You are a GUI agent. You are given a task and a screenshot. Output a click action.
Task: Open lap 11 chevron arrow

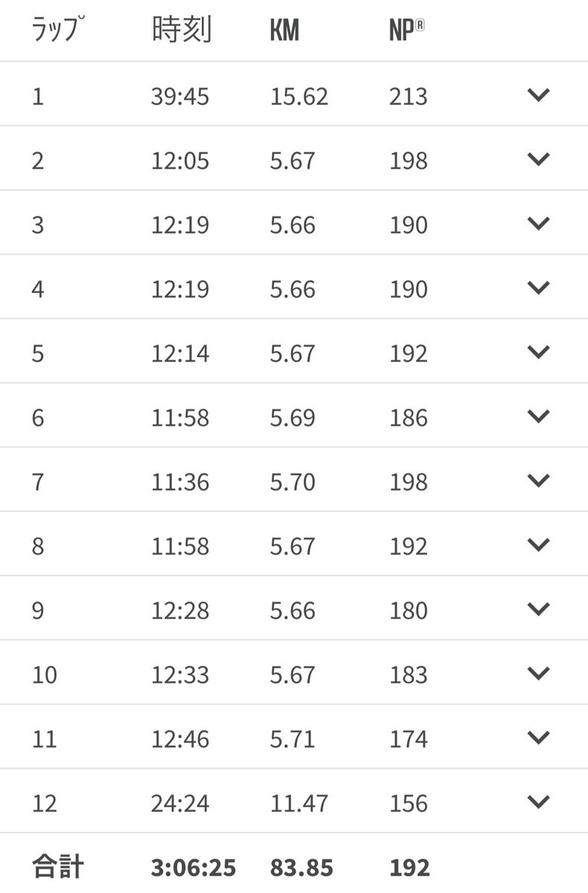[537, 737]
